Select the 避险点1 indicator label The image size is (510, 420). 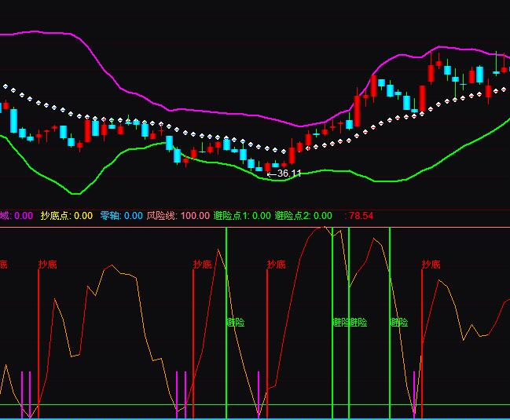tap(241, 215)
